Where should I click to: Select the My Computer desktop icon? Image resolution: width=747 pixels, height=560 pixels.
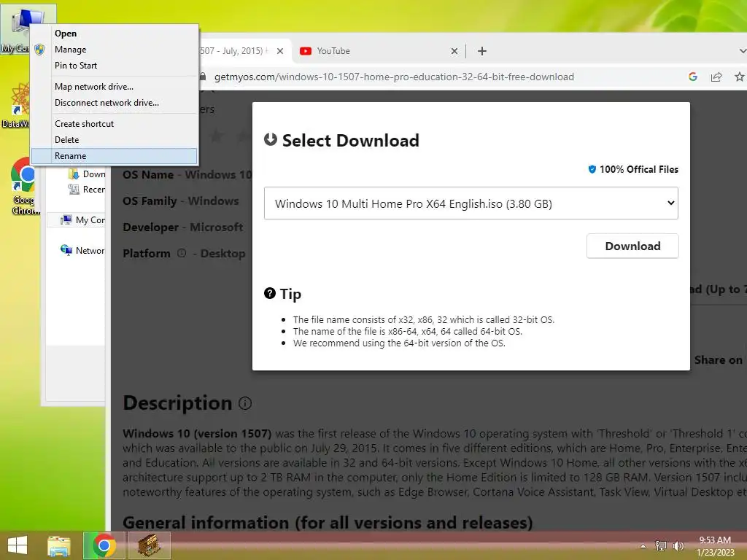click(15, 29)
